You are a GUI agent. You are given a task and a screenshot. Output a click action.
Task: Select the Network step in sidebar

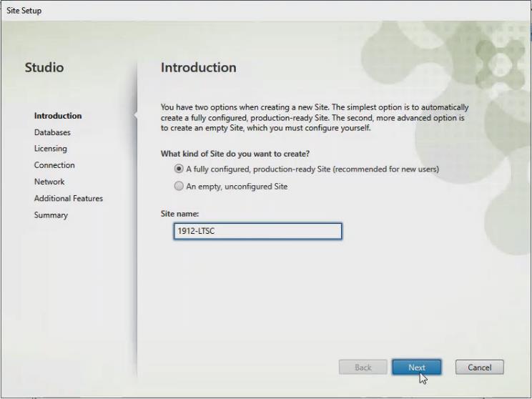pyautogui.click(x=49, y=182)
